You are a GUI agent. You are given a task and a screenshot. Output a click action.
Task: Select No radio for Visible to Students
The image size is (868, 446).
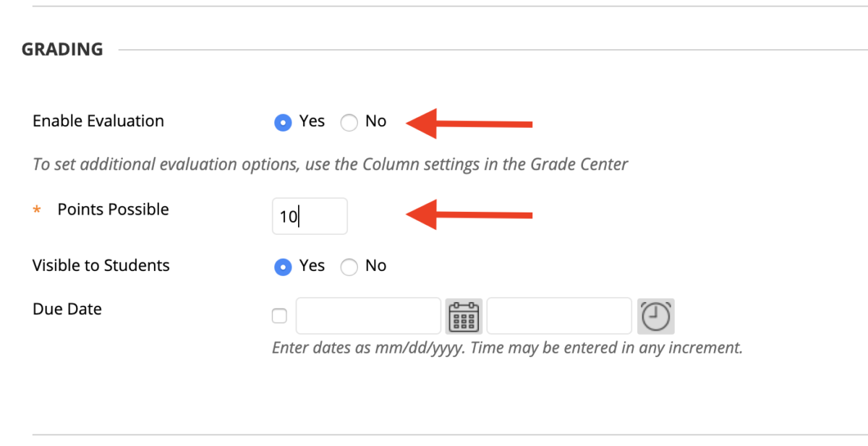(349, 267)
